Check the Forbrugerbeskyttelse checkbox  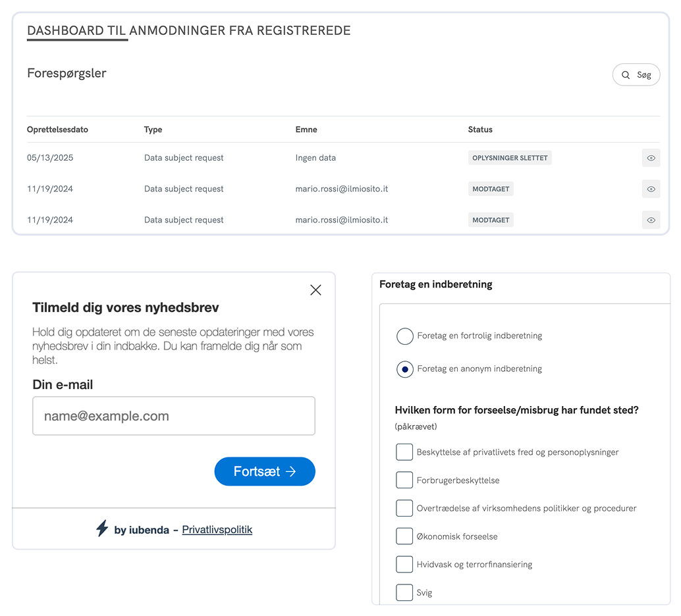click(x=404, y=480)
